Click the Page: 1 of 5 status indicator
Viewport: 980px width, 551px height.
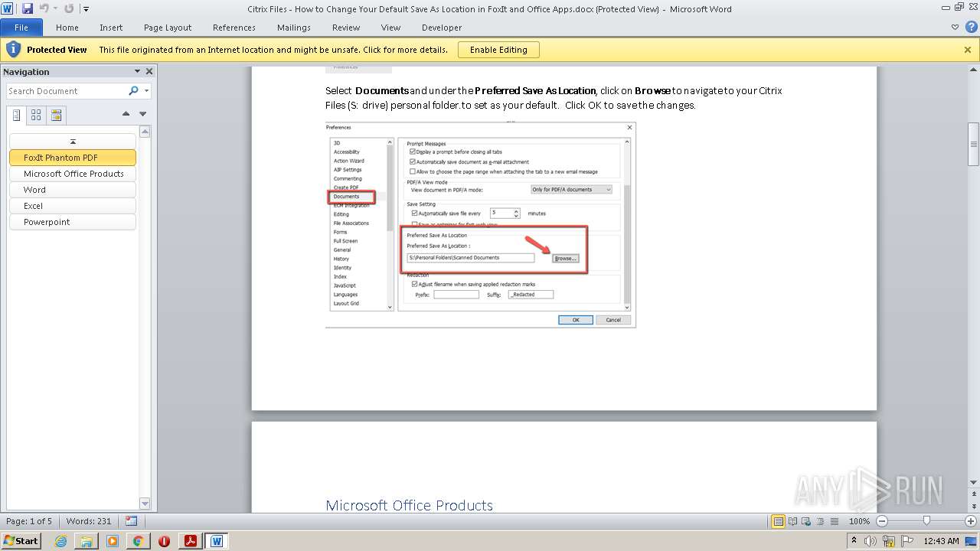(29, 521)
